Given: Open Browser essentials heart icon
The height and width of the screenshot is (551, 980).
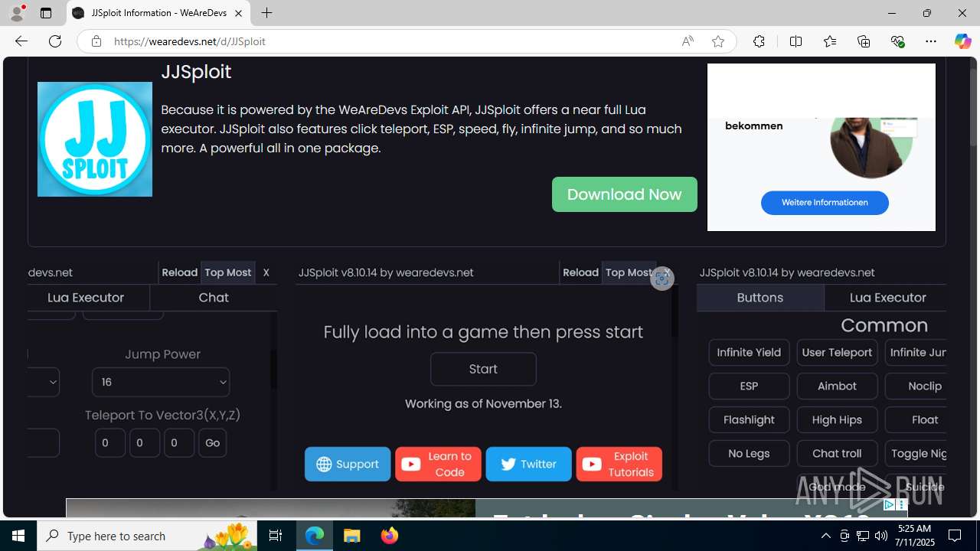Looking at the screenshot, I should [897, 41].
